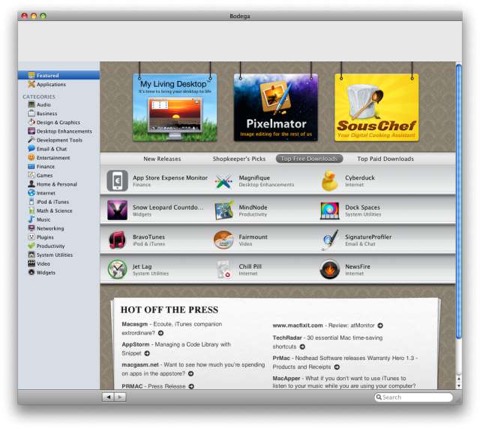480x429 pixels.
Task: Select the Fairmount app icon
Action: pos(223,240)
